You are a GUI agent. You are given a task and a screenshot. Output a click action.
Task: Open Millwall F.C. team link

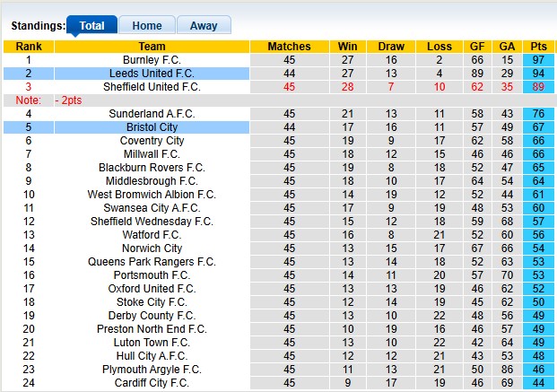tap(152, 154)
